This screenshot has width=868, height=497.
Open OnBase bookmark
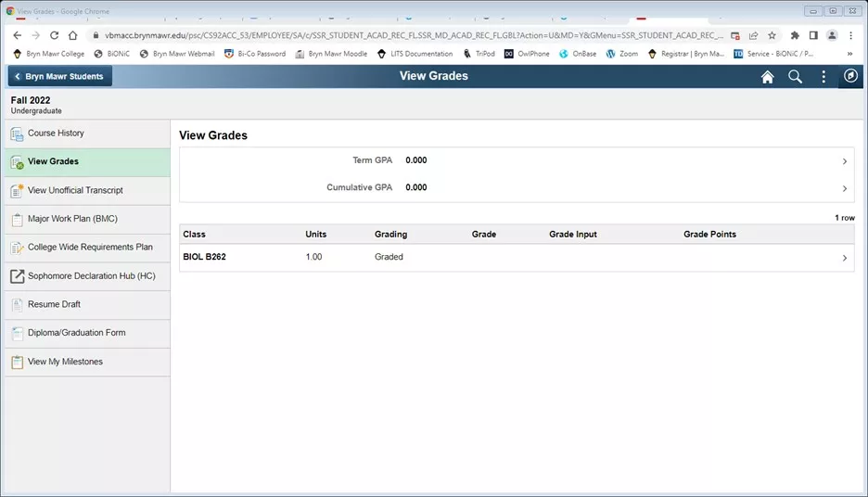pyautogui.click(x=578, y=54)
